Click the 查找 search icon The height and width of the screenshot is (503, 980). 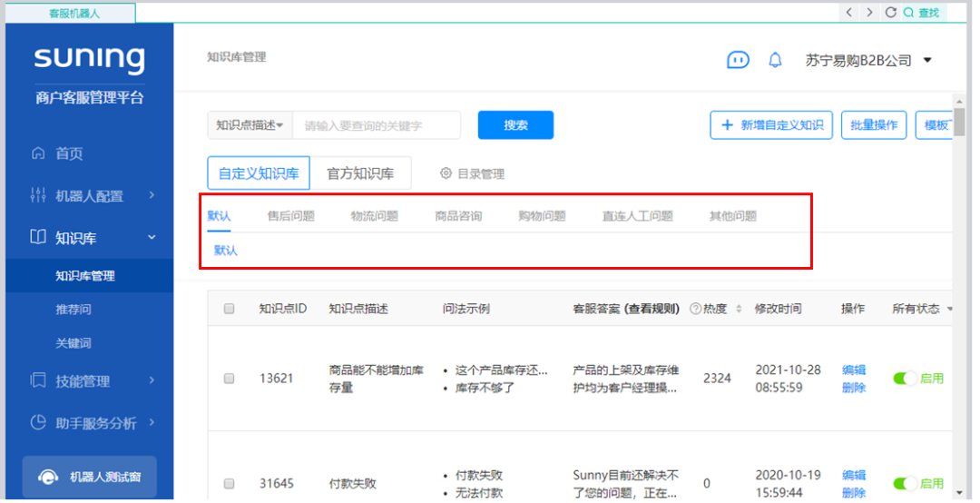tap(908, 13)
